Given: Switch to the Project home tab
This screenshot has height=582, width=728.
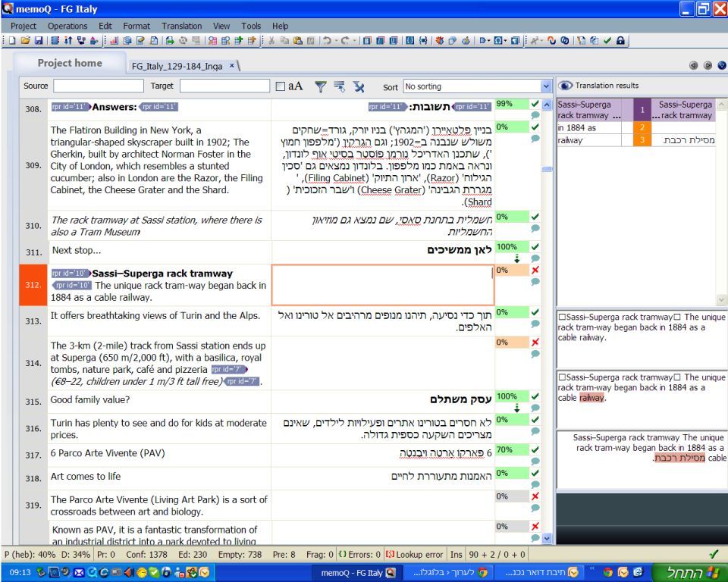Looking at the screenshot, I should (x=70, y=64).
